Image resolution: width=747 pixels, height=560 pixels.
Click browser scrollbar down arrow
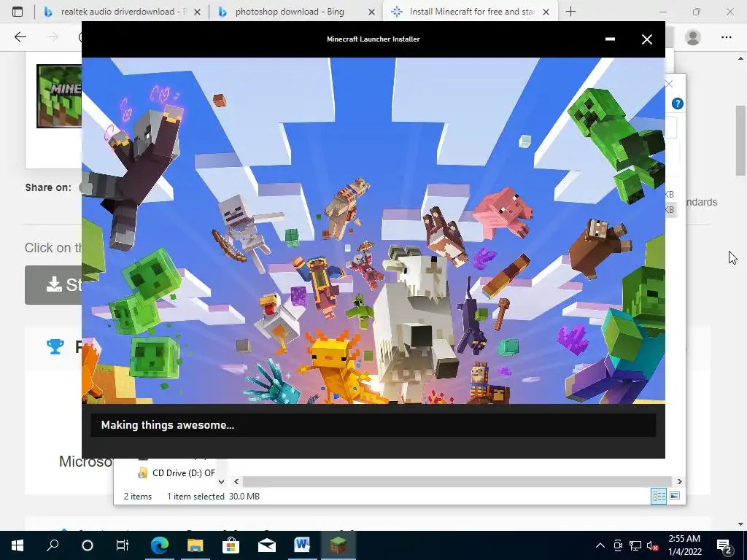point(740,524)
